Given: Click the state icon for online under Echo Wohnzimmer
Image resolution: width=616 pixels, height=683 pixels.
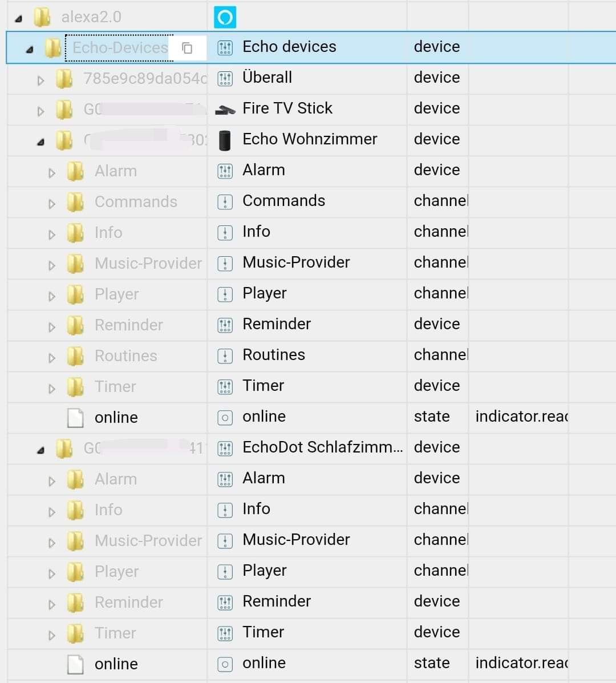Looking at the screenshot, I should pos(225,418).
